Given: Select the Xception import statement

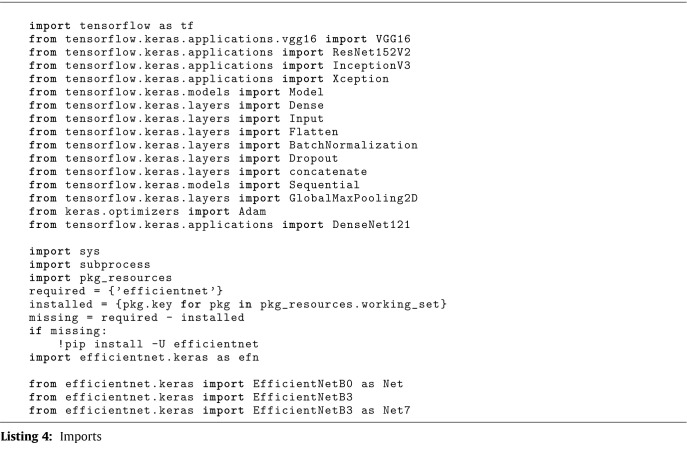Looking at the screenshot, I should [x=209, y=79].
